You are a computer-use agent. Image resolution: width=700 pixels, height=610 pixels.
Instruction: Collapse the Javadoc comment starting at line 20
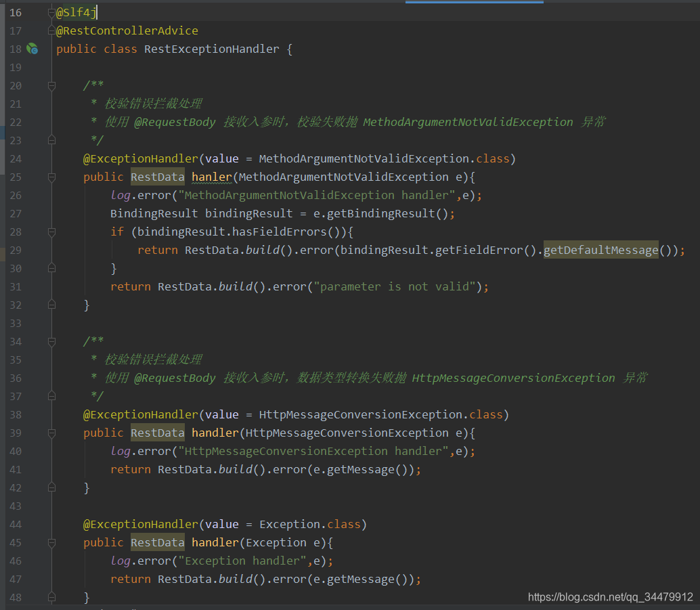pos(51,85)
